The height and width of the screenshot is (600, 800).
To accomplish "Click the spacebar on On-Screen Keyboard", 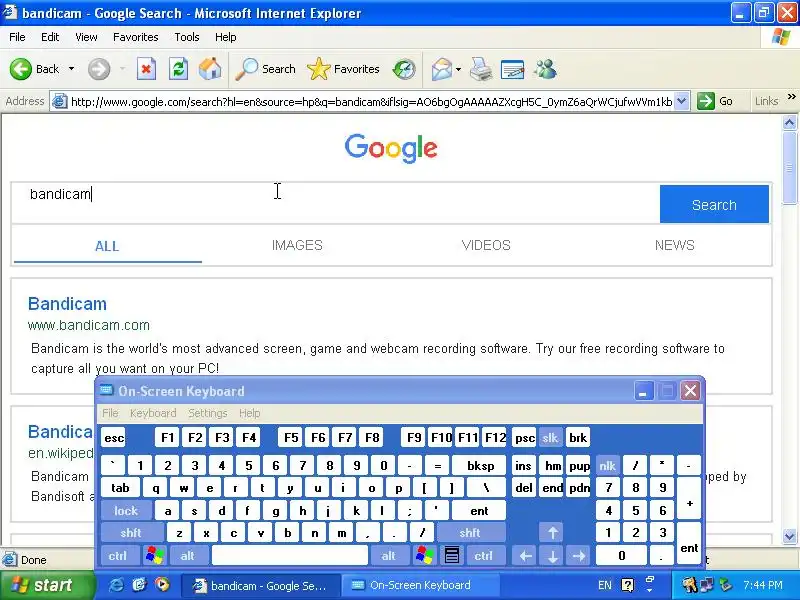I will [x=290, y=555].
